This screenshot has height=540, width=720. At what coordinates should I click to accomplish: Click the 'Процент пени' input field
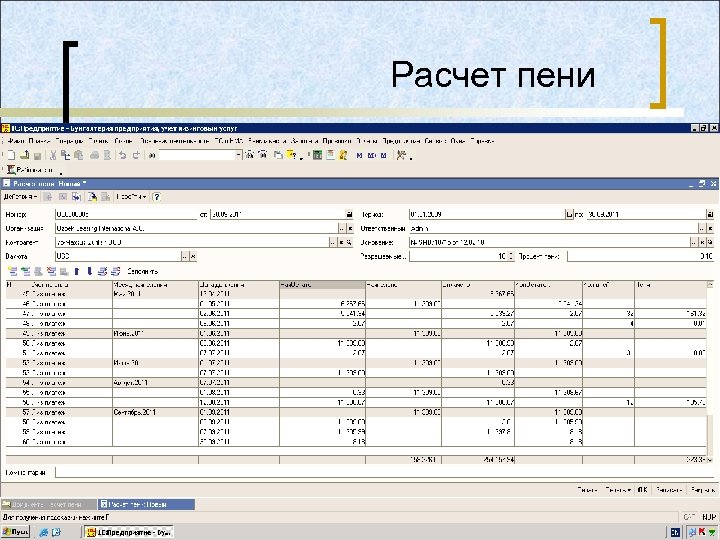click(641, 256)
